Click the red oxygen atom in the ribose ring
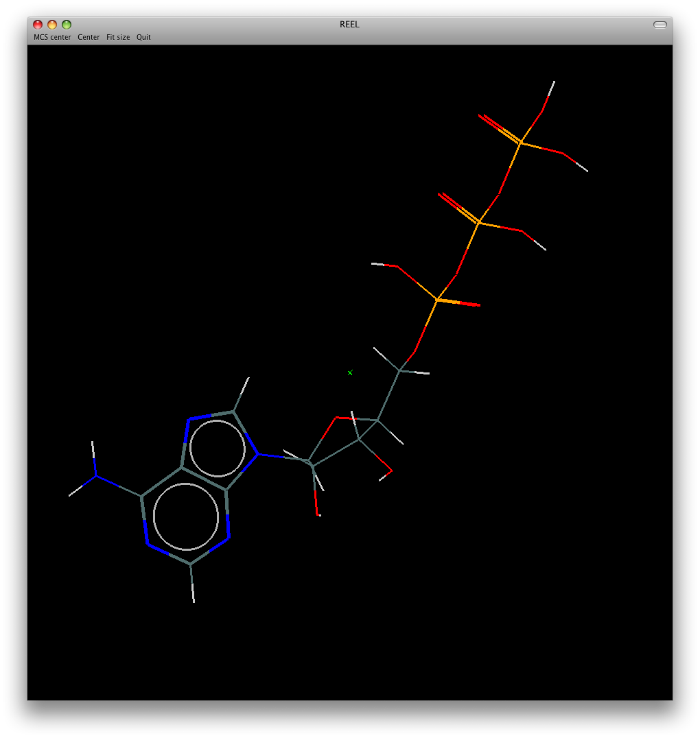The image size is (700, 738). point(336,418)
